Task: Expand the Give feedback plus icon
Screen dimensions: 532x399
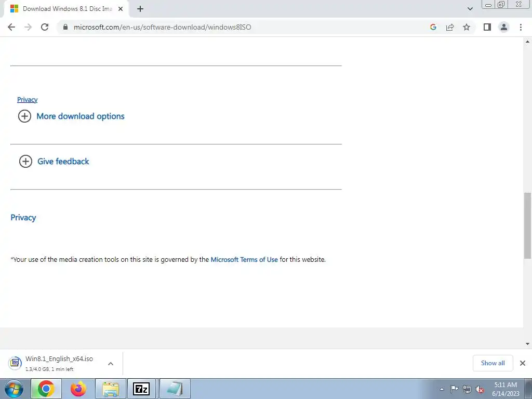Action: pyautogui.click(x=25, y=161)
